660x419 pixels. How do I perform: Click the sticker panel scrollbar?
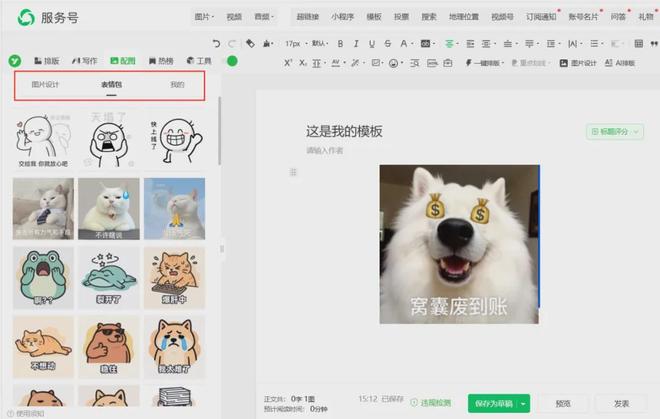click(219, 131)
